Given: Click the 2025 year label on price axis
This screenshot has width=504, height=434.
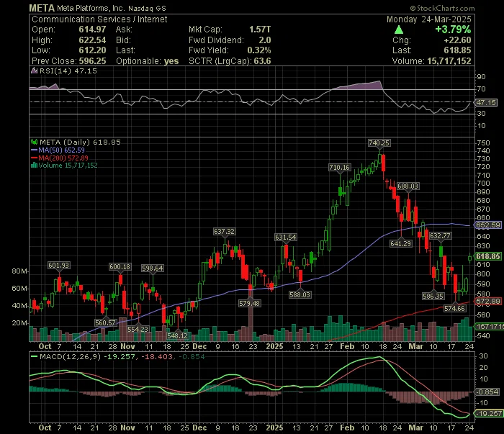Looking at the screenshot, I should [x=274, y=347].
